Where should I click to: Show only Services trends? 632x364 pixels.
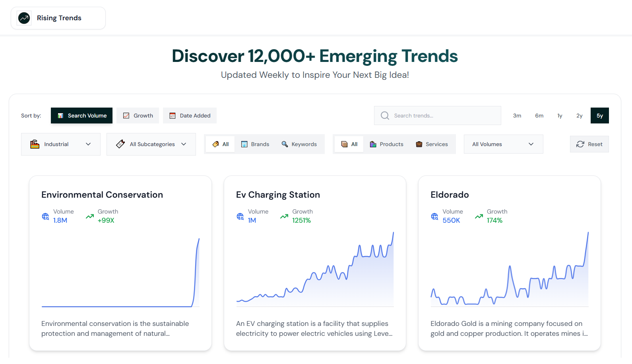coord(432,144)
